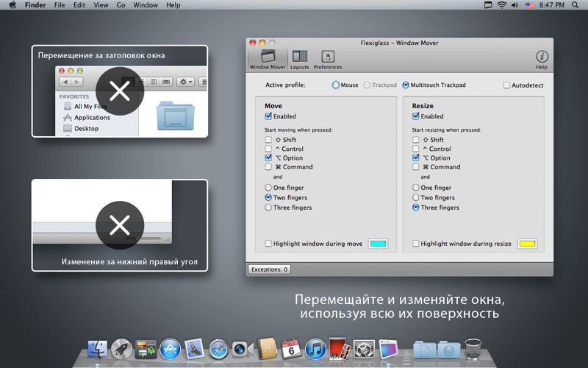Image resolution: width=588 pixels, height=368 pixels.
Task: Select the Mouse profile radio button
Action: pyautogui.click(x=335, y=85)
